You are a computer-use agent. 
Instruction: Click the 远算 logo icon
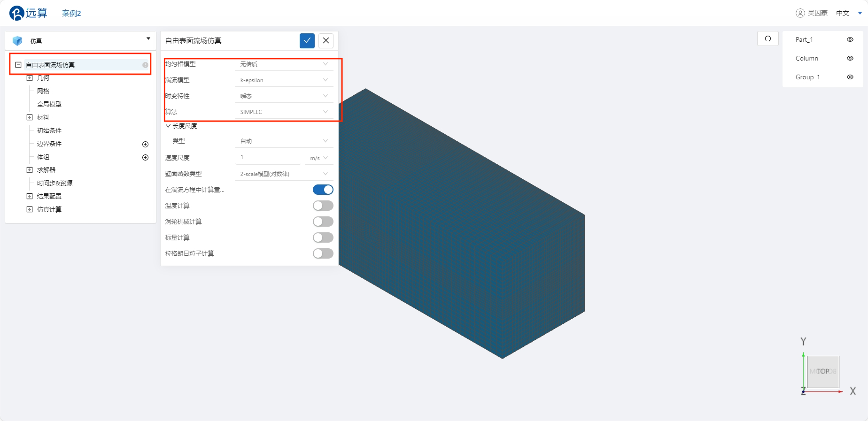click(16, 13)
